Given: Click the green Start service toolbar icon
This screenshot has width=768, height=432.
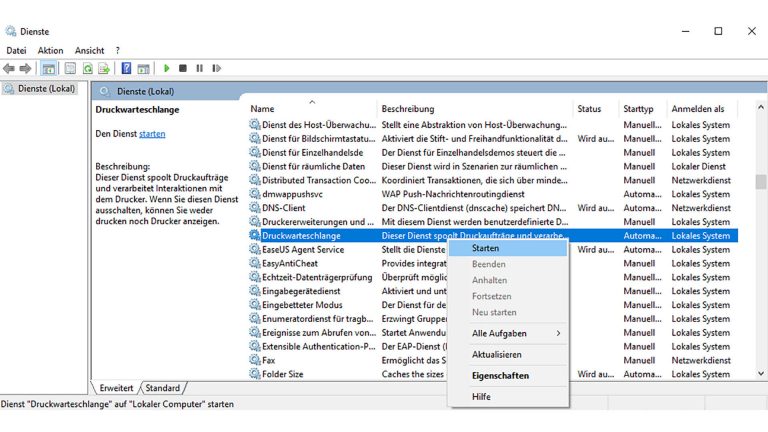Looking at the screenshot, I should pos(167,68).
